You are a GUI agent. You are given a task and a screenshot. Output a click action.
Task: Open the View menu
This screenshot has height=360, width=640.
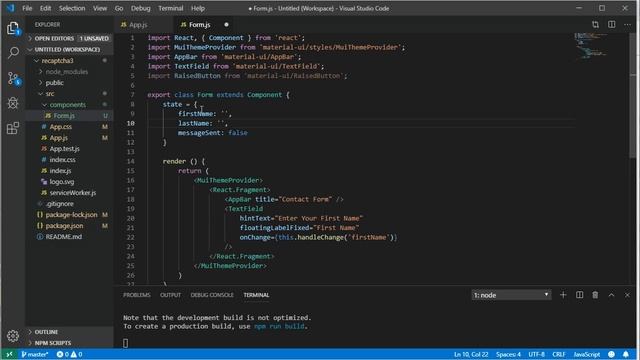[x=100, y=8]
